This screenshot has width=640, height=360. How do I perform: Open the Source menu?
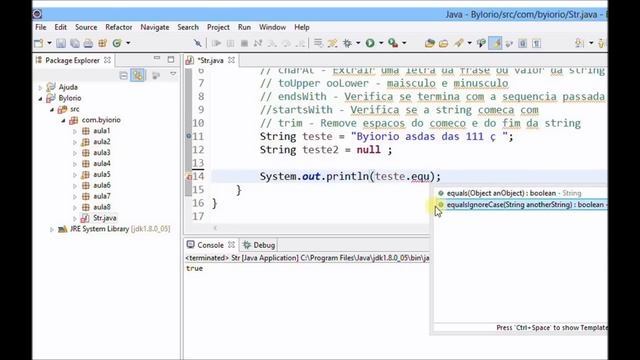point(86,27)
